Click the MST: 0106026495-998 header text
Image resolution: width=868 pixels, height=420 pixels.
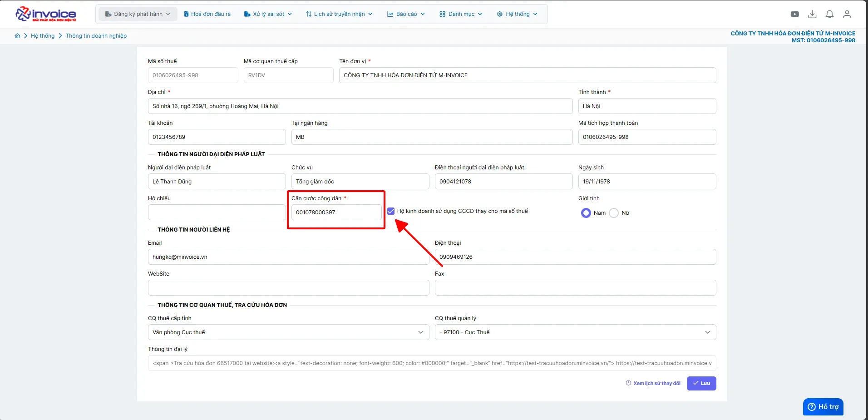pyautogui.click(x=823, y=40)
